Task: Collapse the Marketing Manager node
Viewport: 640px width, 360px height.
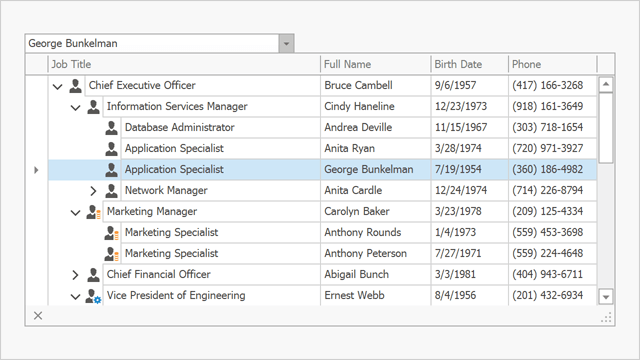Action: pyautogui.click(x=76, y=213)
